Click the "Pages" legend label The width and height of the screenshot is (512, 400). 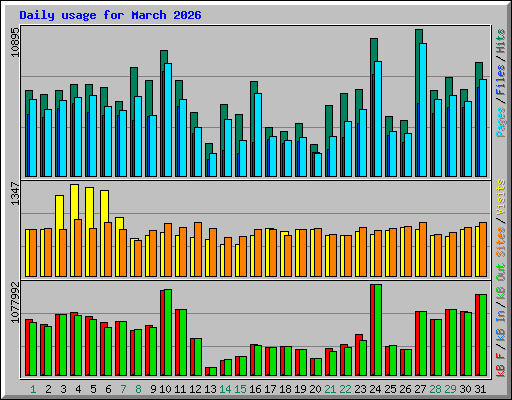[501, 122]
